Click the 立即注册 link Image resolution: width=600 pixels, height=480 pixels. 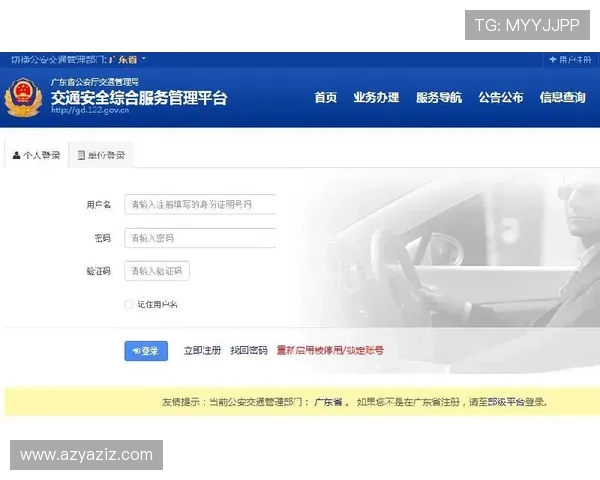point(202,351)
